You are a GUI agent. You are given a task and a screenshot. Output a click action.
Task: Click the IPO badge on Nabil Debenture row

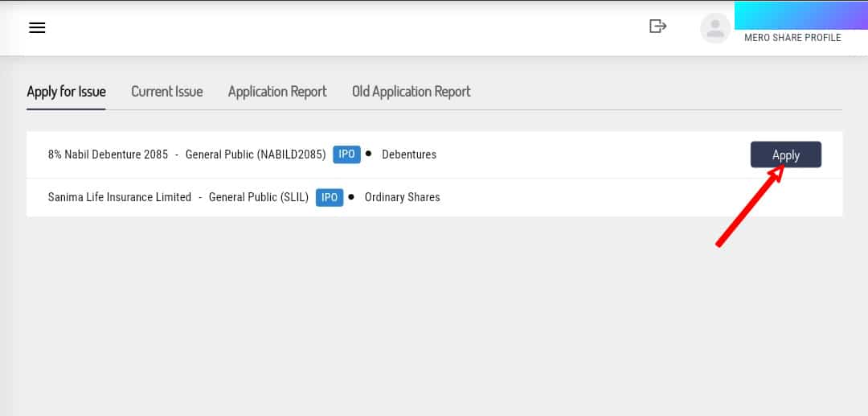tap(346, 154)
